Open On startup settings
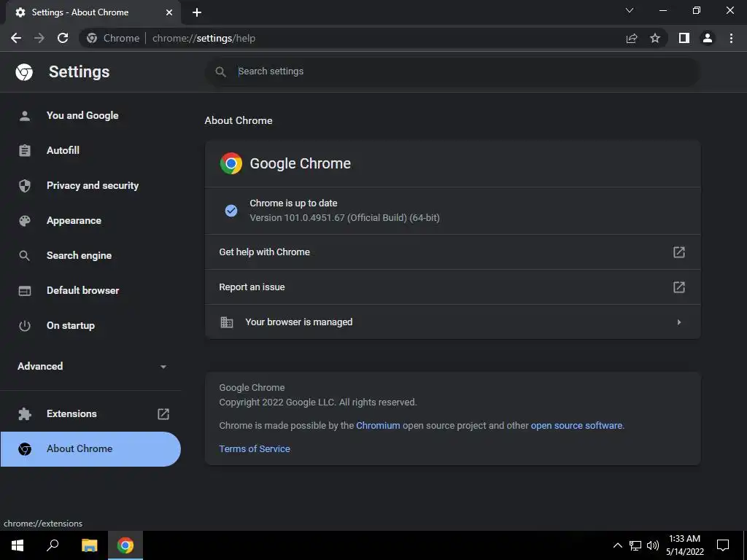The width and height of the screenshot is (747, 560). click(x=91, y=326)
